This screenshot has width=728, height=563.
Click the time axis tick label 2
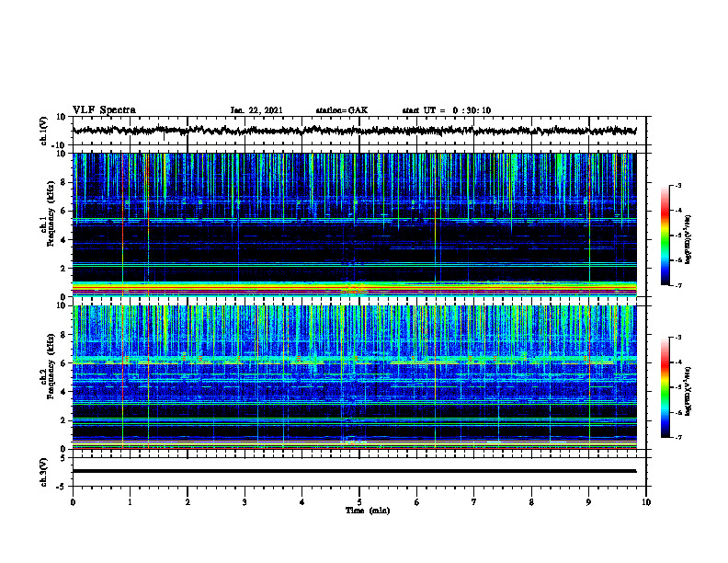coord(188,502)
